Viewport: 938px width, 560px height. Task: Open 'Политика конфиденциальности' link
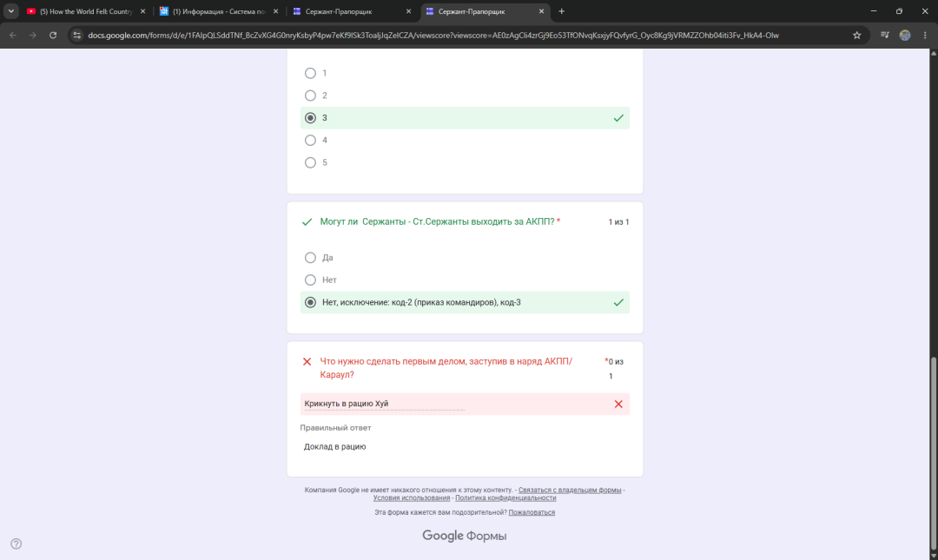(505, 497)
